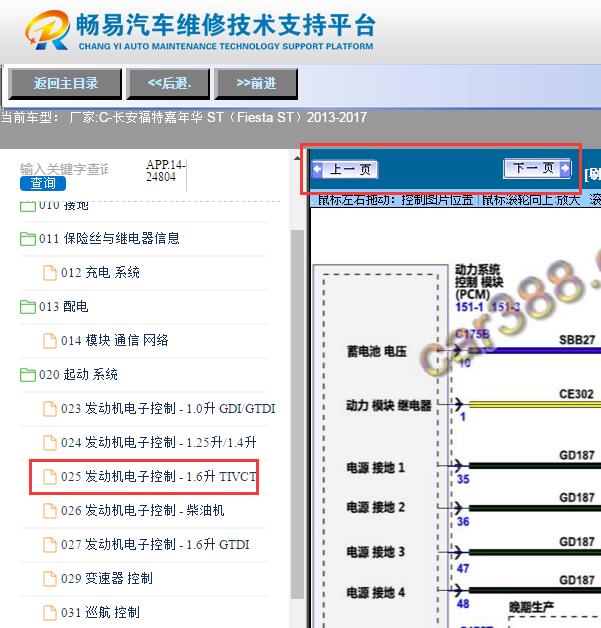Go to previous page with 上一页
The height and width of the screenshot is (628, 601).
(x=345, y=169)
